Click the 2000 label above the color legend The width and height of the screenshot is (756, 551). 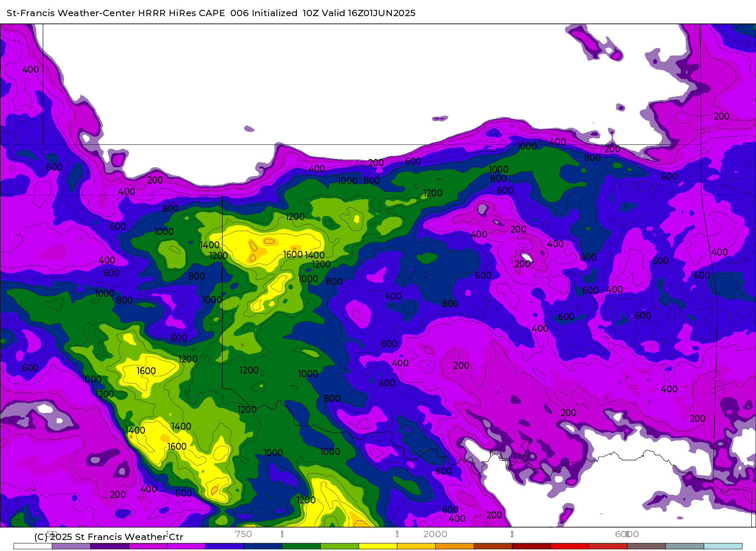[x=435, y=534]
